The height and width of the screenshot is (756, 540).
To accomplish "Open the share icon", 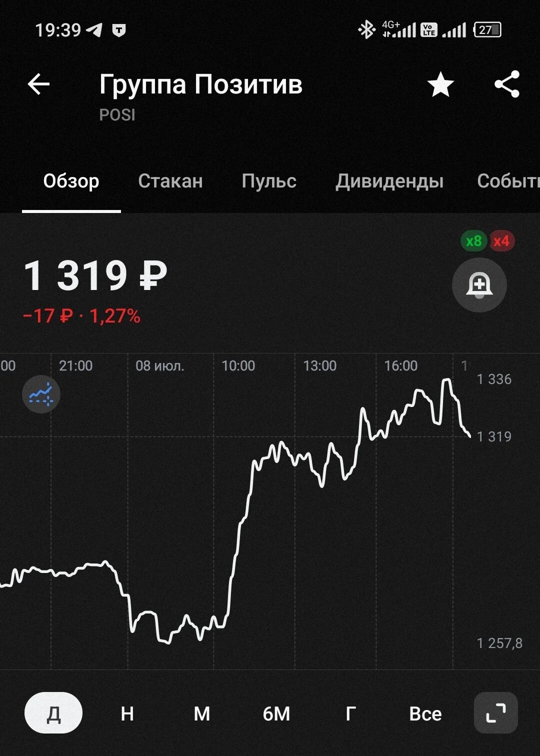I will pyautogui.click(x=507, y=84).
